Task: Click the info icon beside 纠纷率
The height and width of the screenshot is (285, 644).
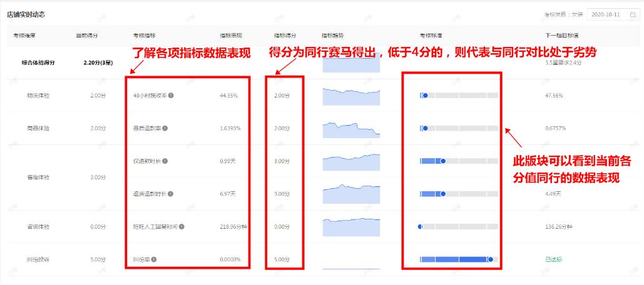Action: [154, 259]
